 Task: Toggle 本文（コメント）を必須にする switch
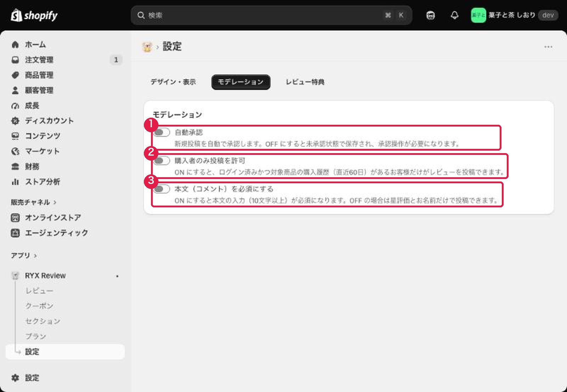162,189
